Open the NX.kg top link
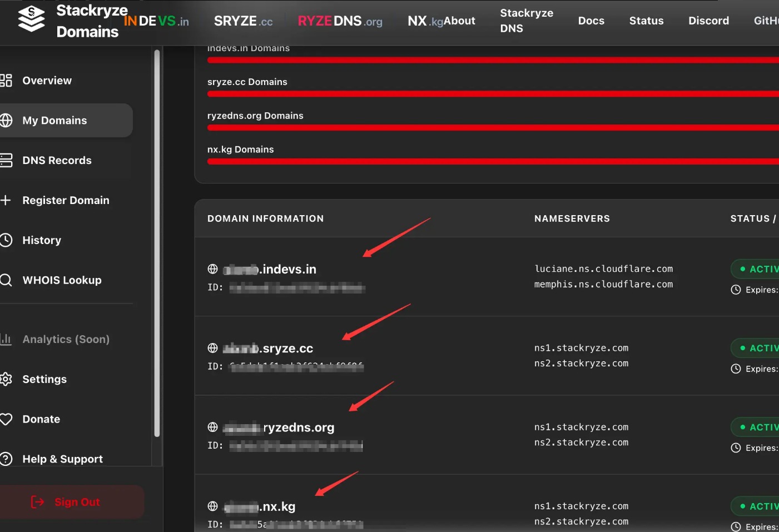779x532 pixels. click(x=425, y=21)
